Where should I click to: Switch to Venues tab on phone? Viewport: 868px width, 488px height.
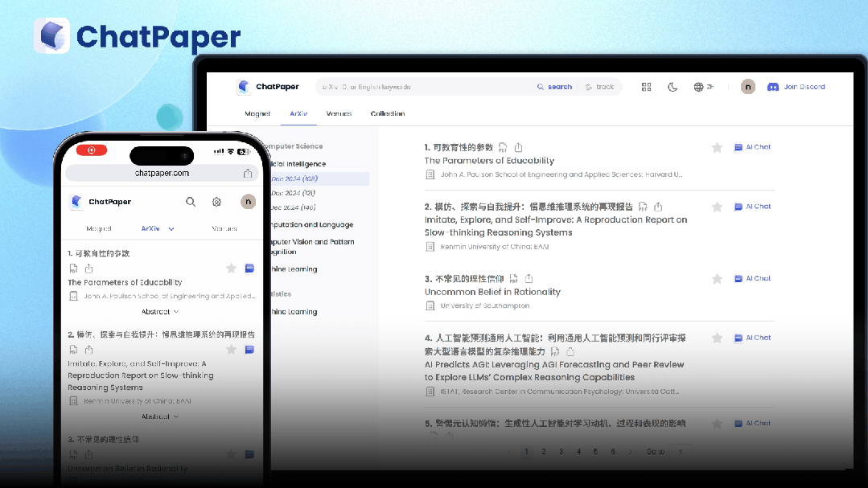point(224,228)
